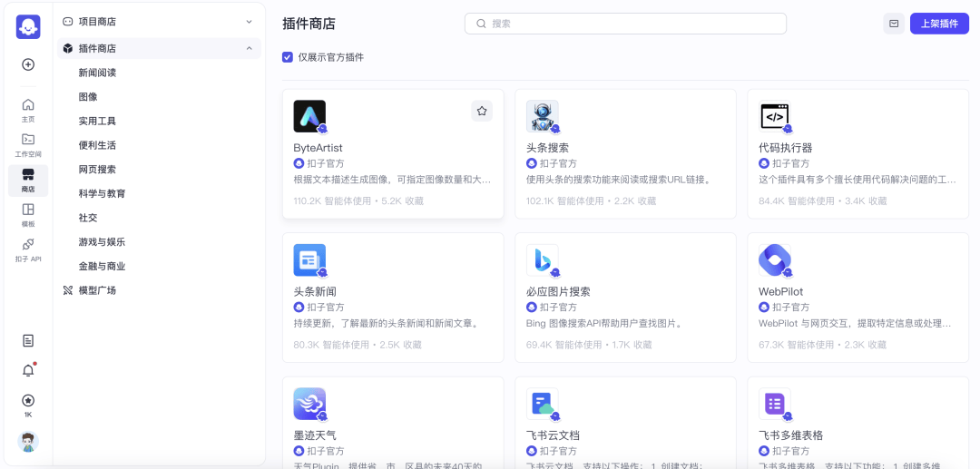Open 墨迹天气 plugin title

(x=314, y=435)
